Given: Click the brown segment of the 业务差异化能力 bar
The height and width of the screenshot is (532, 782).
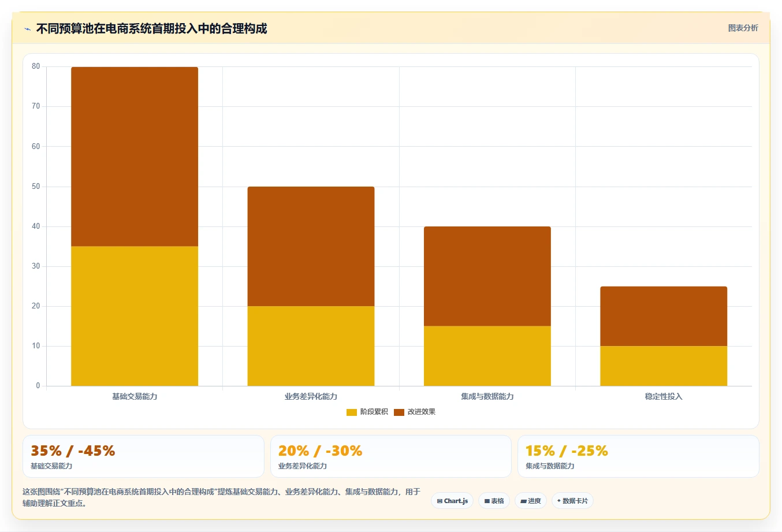Looking at the screenshot, I should (x=311, y=246).
